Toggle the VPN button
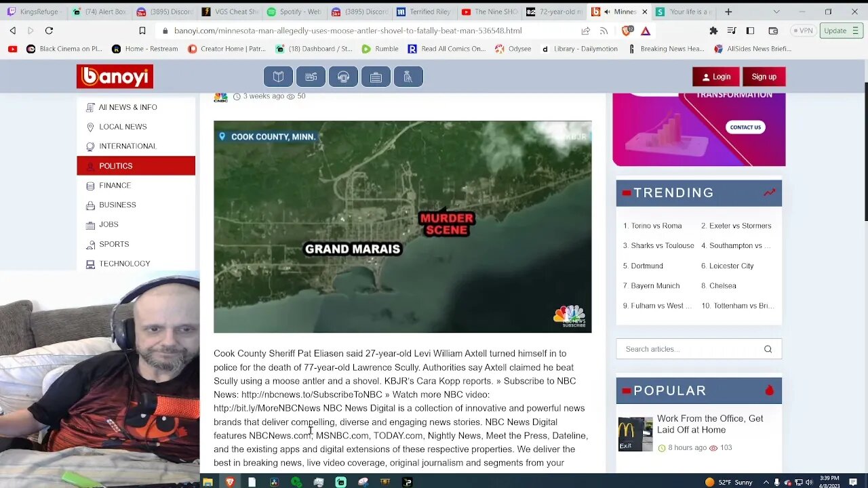 [802, 30]
